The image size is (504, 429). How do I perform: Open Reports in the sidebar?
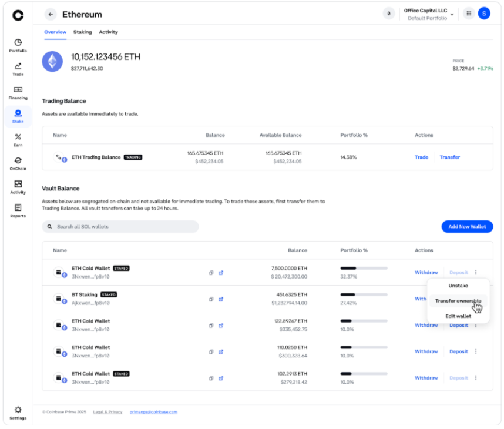(18, 211)
